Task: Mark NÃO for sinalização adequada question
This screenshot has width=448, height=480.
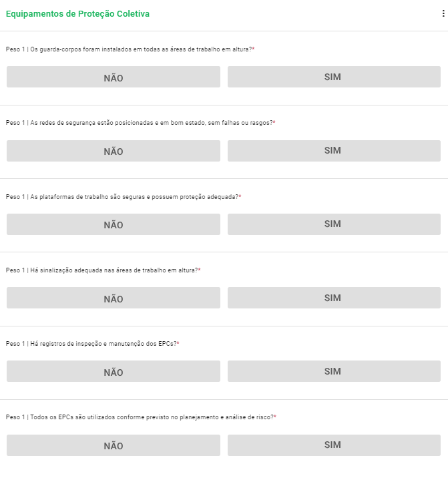Action: (114, 298)
